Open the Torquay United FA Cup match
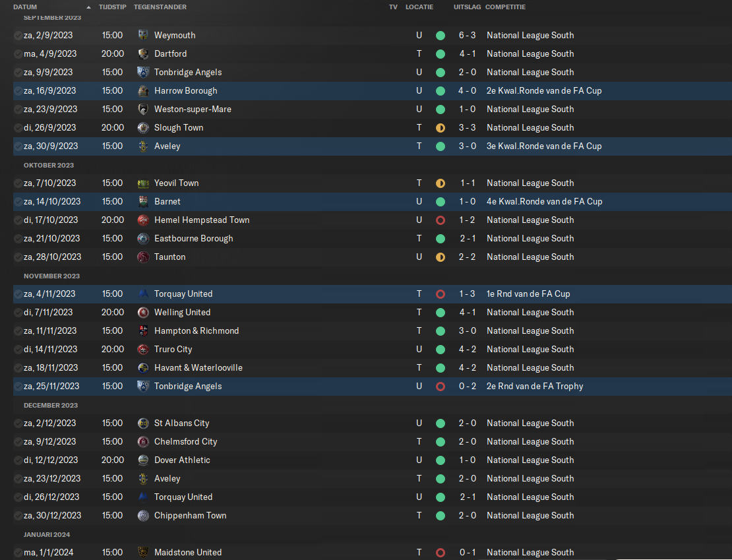732x560 pixels. coord(373,294)
